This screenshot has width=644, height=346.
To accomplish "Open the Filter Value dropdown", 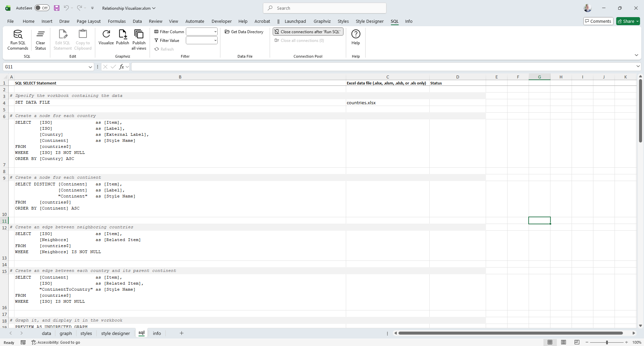I will click(215, 41).
